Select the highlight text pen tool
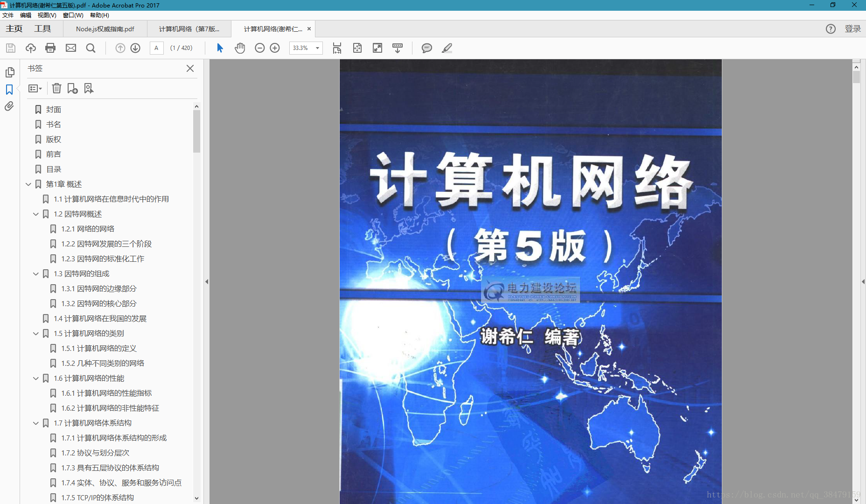 pyautogui.click(x=447, y=48)
